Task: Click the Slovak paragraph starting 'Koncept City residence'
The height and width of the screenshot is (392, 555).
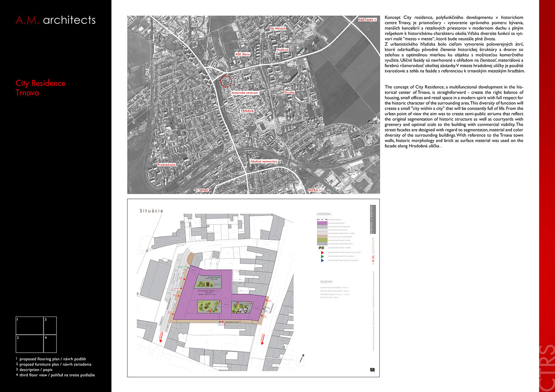Action: (454, 44)
